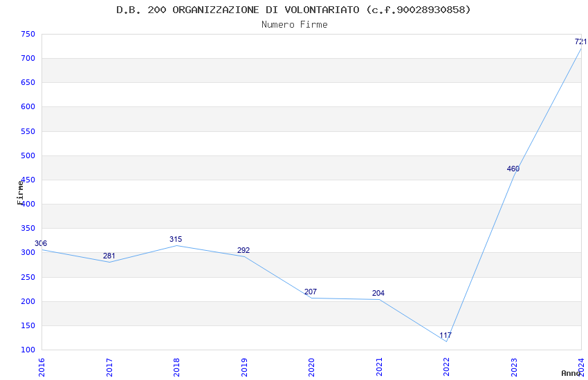Click the y-axis tick value 600
The width and height of the screenshot is (588, 380).
point(28,106)
